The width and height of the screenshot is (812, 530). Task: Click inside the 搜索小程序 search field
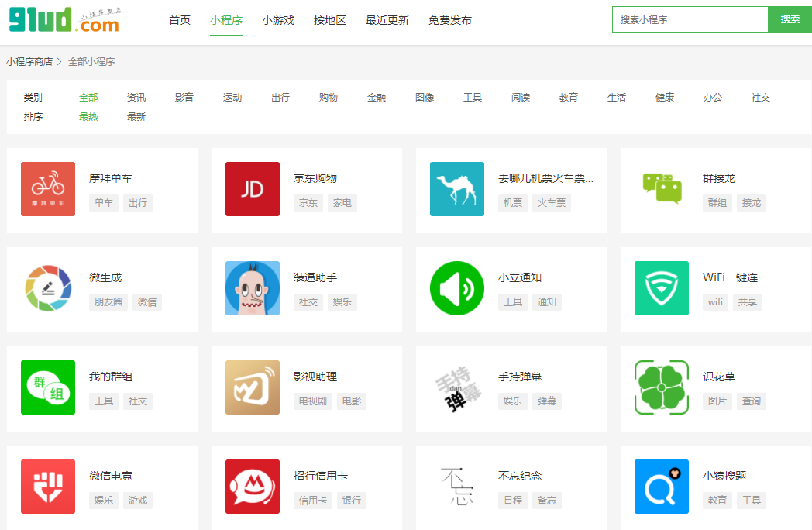[x=690, y=19]
